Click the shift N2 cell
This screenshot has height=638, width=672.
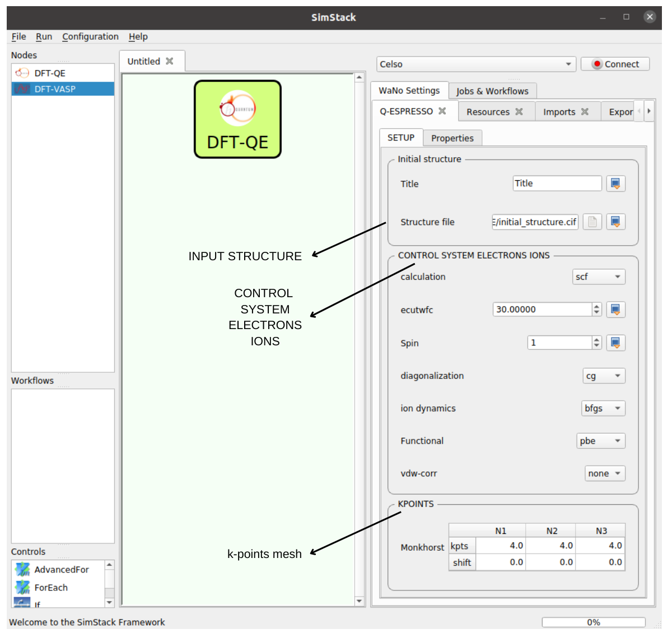[x=550, y=562]
